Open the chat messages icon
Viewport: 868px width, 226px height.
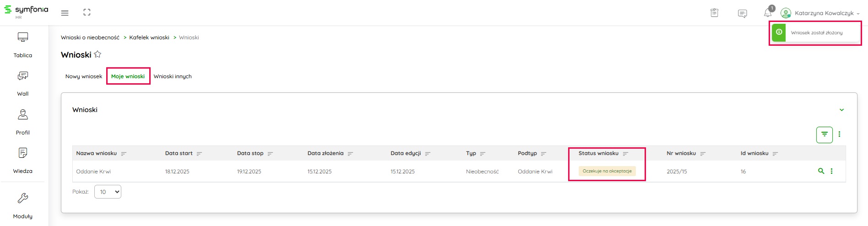[742, 13]
